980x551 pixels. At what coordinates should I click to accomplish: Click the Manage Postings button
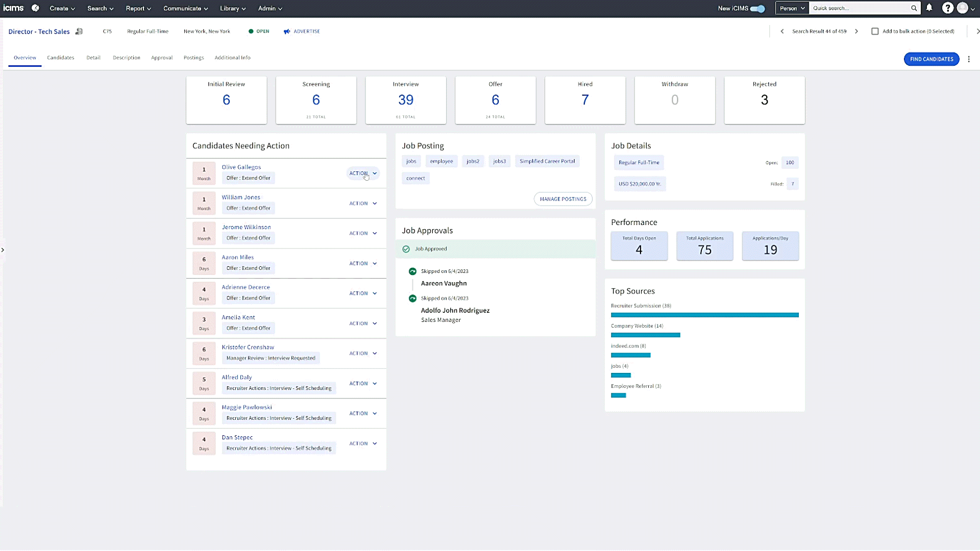click(563, 199)
